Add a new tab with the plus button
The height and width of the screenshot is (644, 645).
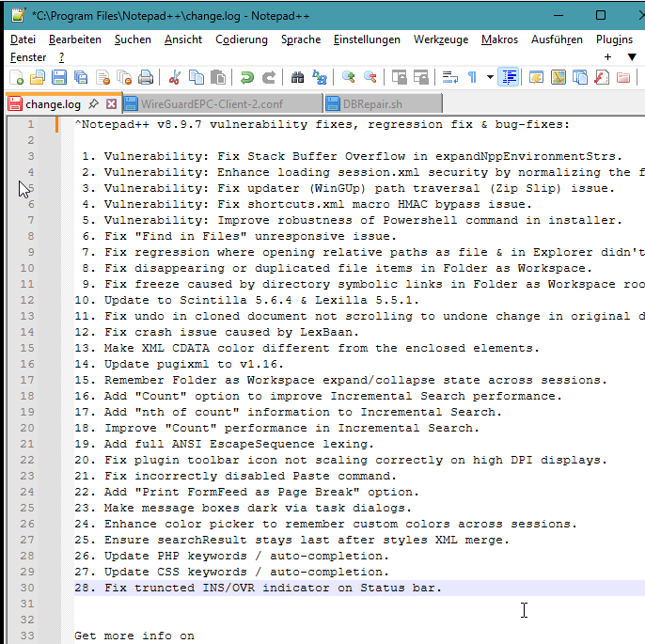(x=607, y=57)
